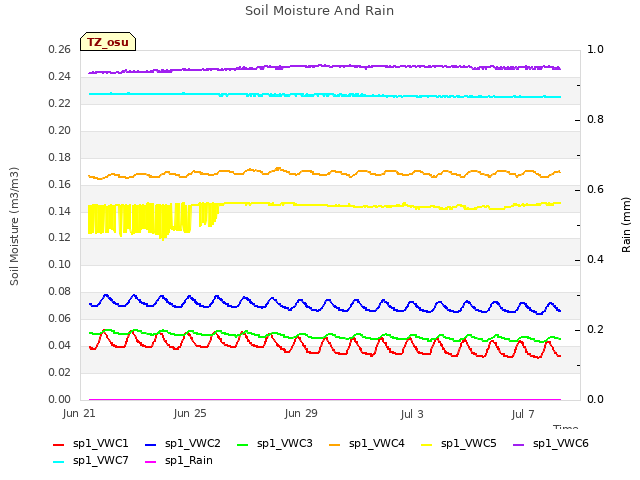The height and width of the screenshot is (480, 640).
Task: Click the sp1_VWC7 legend label
Action: (100, 461)
